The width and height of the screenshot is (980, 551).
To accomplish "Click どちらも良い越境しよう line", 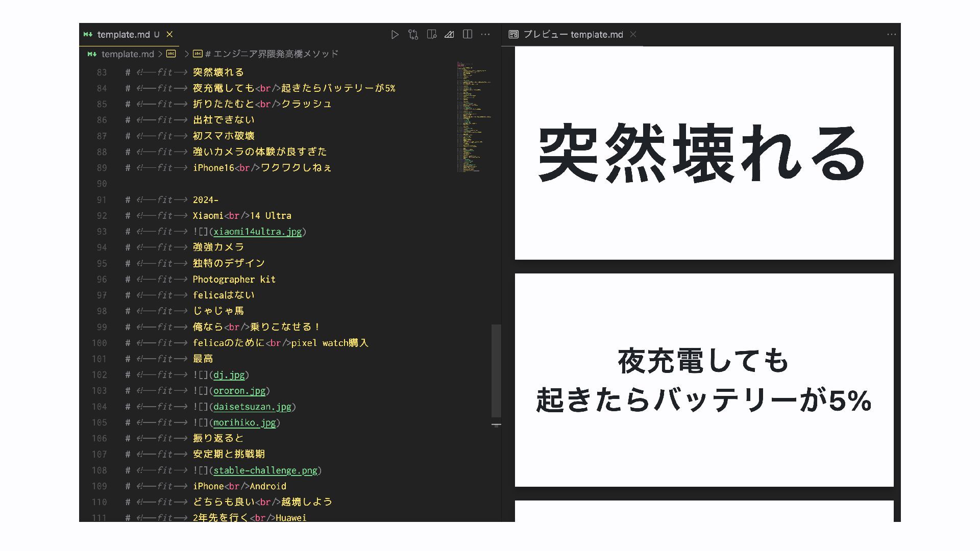I will click(x=262, y=502).
